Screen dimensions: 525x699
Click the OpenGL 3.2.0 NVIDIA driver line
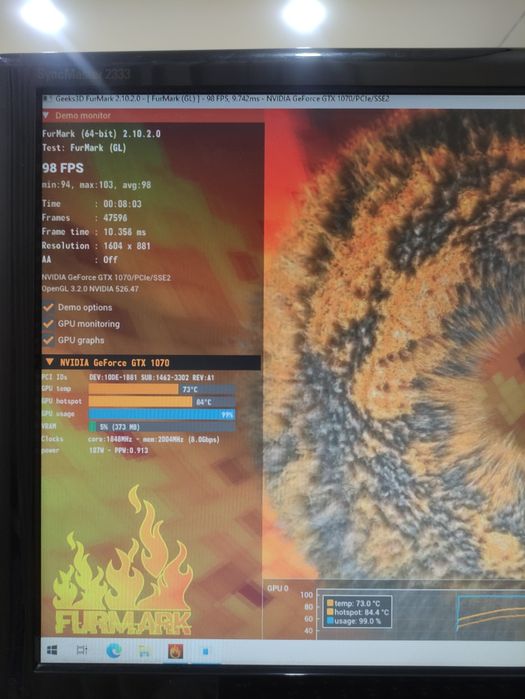pos(90,288)
